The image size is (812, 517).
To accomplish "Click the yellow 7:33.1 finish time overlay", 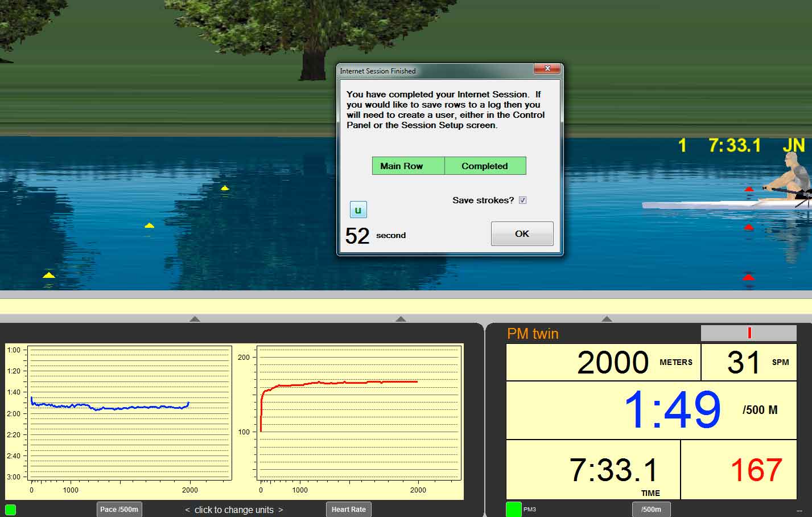I will click(x=735, y=146).
